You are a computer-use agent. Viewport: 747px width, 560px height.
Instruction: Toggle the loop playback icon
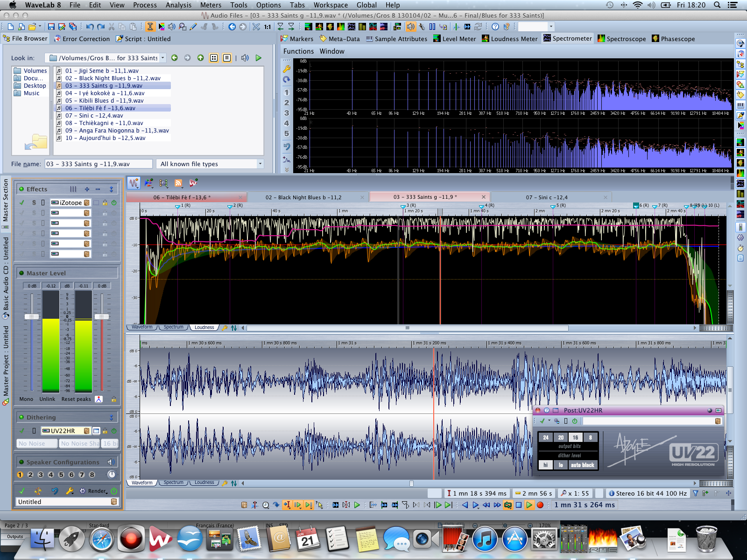[507, 505]
